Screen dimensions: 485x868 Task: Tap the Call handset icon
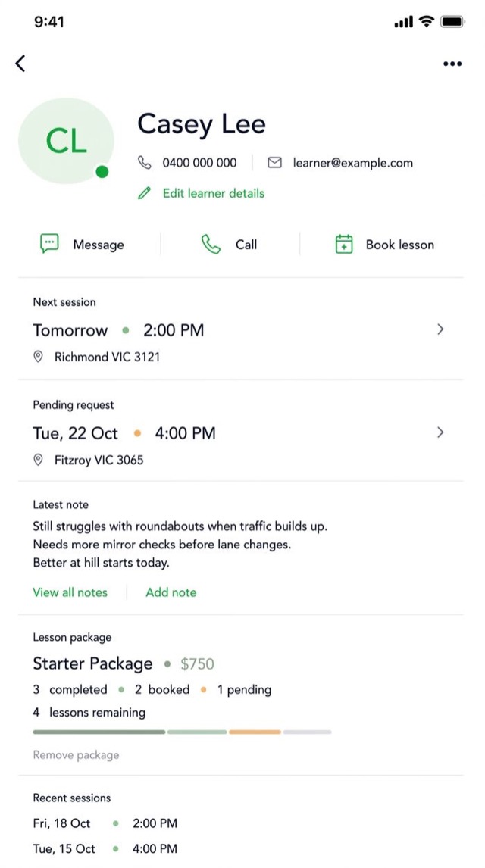(211, 244)
